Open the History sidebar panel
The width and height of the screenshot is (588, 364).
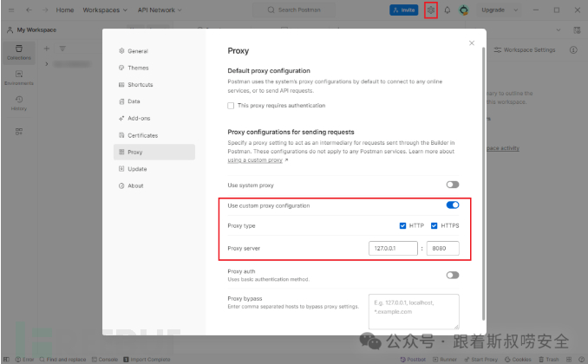point(19,103)
